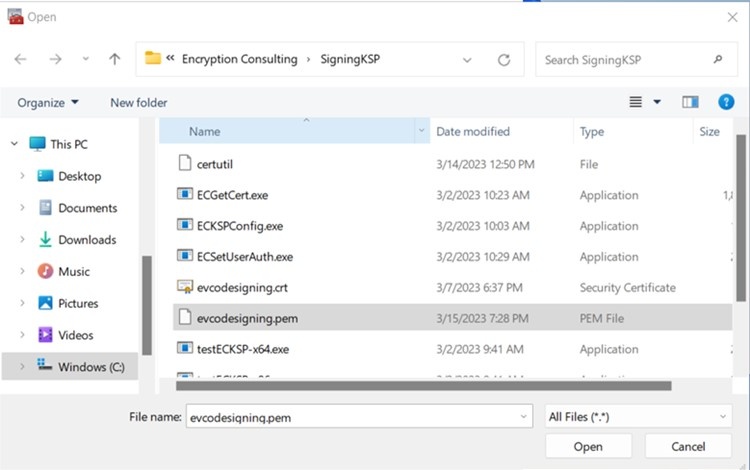Select This PC in navigation pane
The width and height of the screenshot is (750, 470).
(69, 144)
